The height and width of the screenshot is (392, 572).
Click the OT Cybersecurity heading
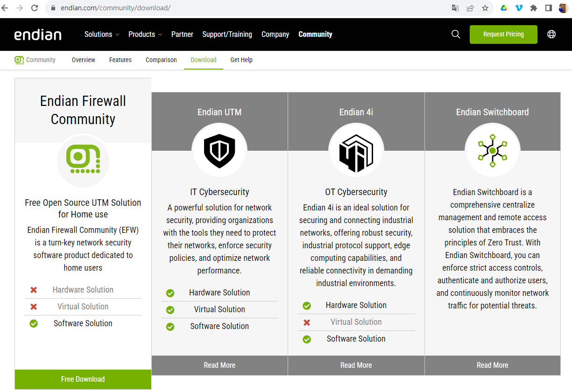[356, 192]
